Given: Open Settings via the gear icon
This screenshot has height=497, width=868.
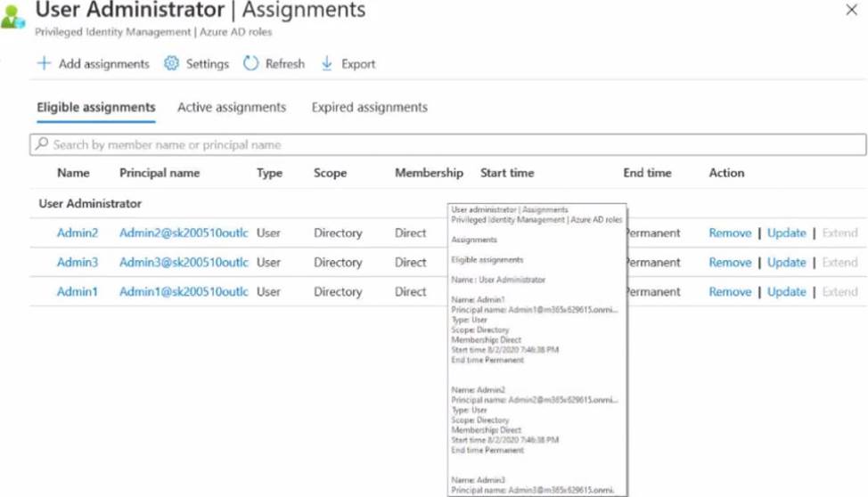Looking at the screenshot, I should 172,63.
